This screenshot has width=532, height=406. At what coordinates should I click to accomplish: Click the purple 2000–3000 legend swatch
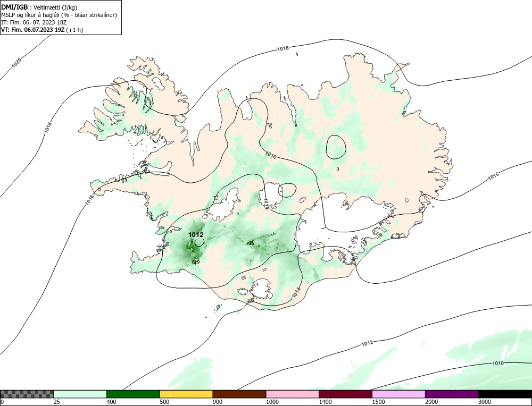(452, 394)
